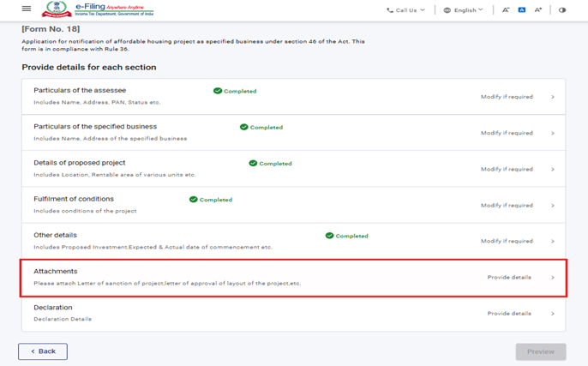Screen dimensions: 588x366
Task: Increase font size with A+ icon
Action: 538,10
